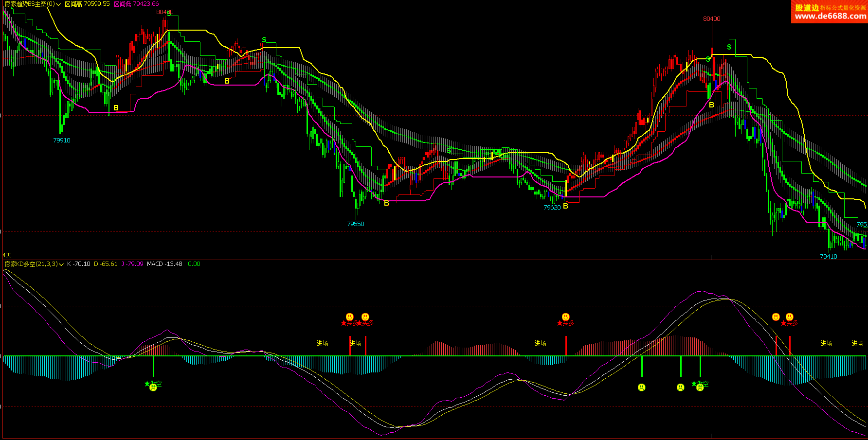Click the green S marker near right 80400 peak
868x440 pixels.
click(x=729, y=47)
